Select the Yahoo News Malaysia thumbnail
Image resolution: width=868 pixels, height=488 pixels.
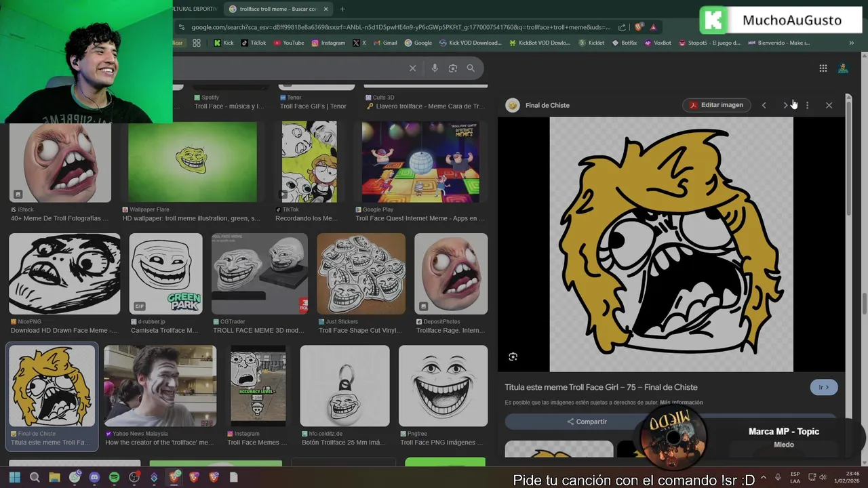pyautogui.click(x=160, y=386)
